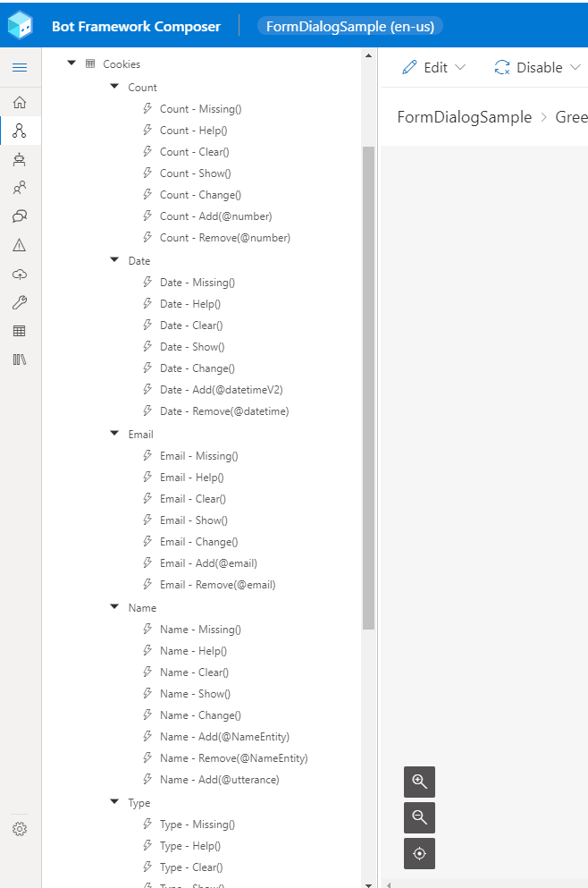Collapse the Count group
This screenshot has height=888, width=588.
(114, 87)
